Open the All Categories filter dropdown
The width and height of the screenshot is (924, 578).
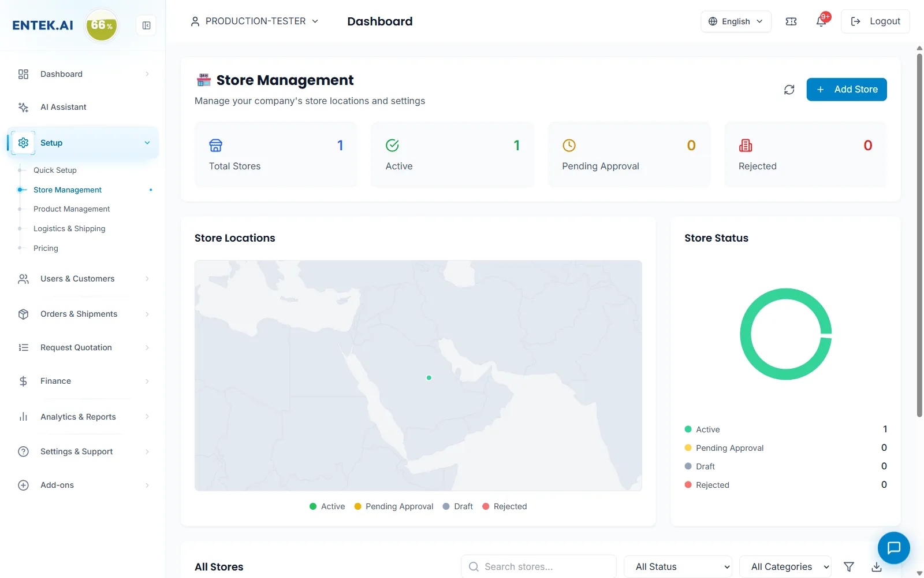[x=785, y=567]
